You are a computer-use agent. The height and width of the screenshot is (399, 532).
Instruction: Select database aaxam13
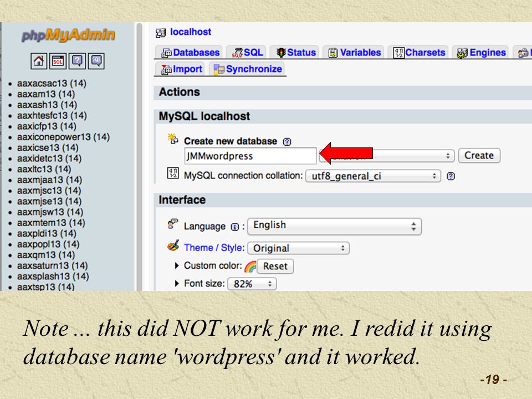point(46,94)
